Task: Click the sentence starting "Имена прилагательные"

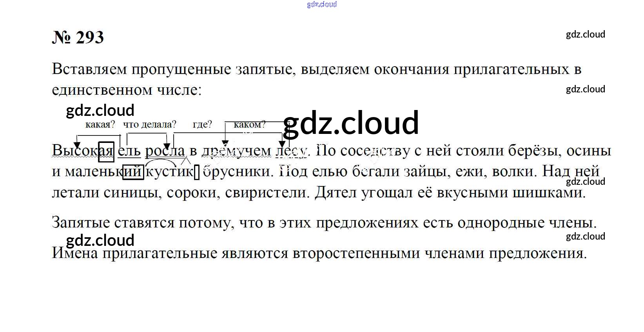Action: coord(319,253)
